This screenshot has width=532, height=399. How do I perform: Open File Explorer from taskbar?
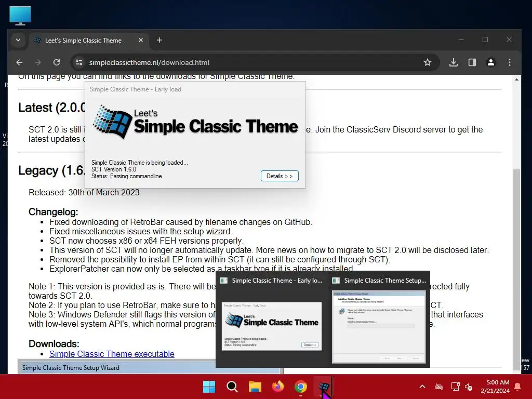click(x=255, y=387)
